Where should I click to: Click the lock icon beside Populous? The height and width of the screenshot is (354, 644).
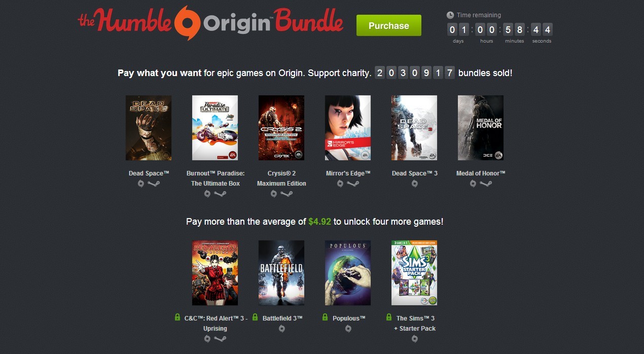click(x=325, y=317)
